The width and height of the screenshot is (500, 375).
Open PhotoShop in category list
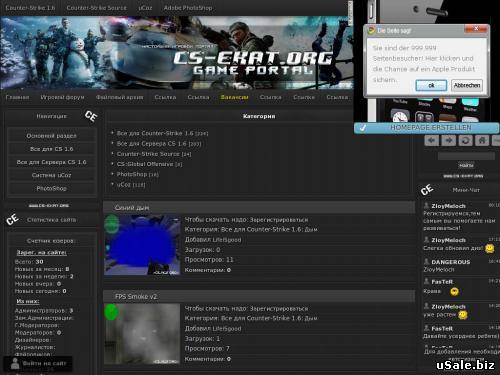132,174
